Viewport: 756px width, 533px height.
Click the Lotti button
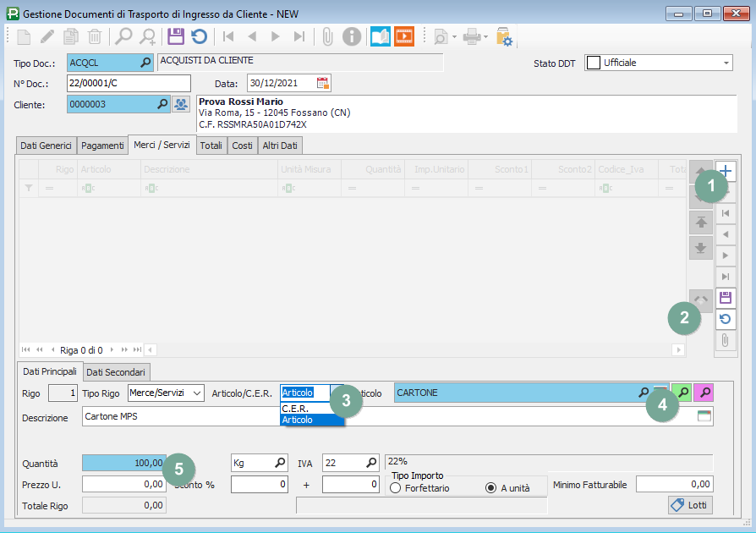tap(690, 505)
